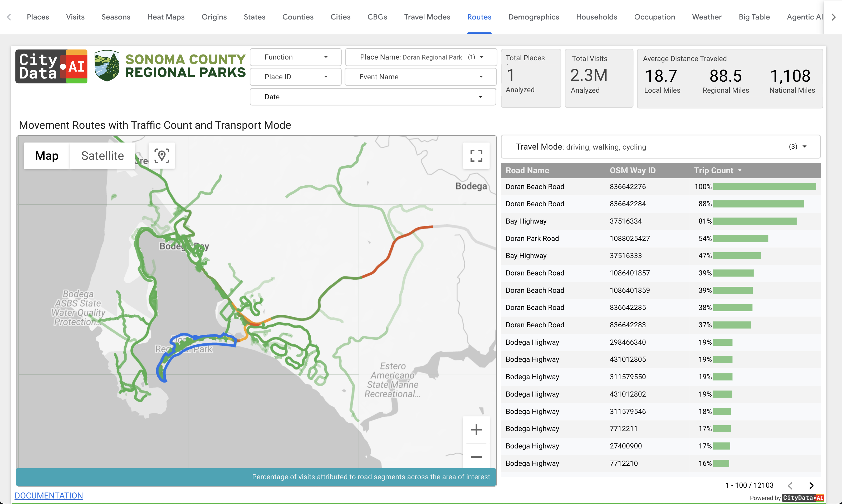
Task: Click the 1 - 100 / 12103 pagination text
Action: tap(749, 485)
